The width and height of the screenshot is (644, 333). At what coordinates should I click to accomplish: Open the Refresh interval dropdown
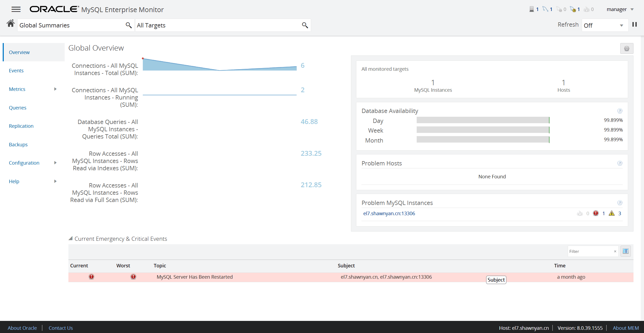coord(605,25)
